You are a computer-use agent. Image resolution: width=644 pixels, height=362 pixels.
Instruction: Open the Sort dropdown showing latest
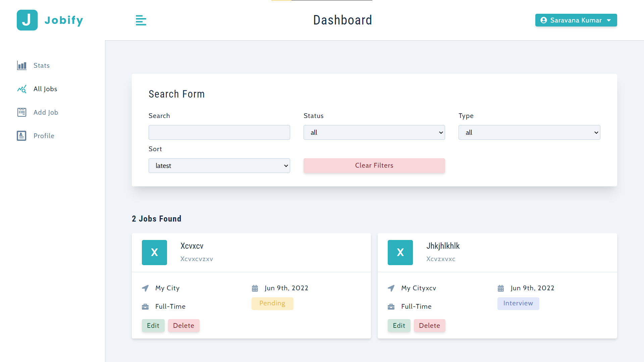[x=219, y=165]
